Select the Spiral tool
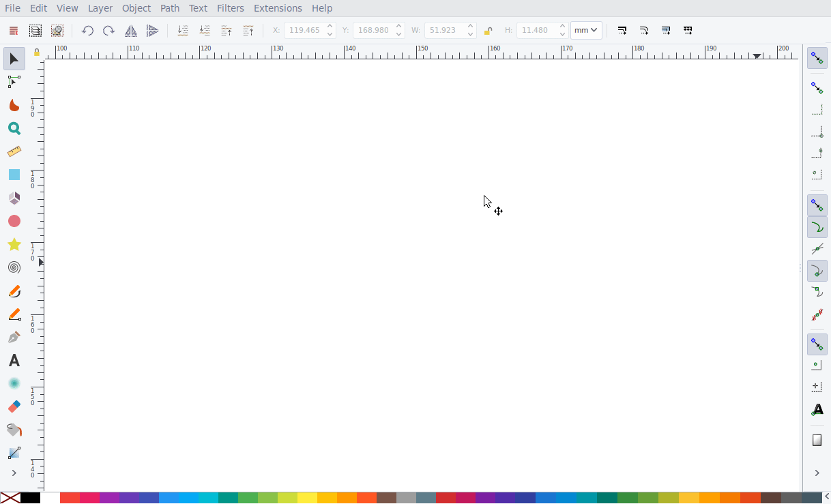Viewport: 831px width, 504px height. click(14, 267)
